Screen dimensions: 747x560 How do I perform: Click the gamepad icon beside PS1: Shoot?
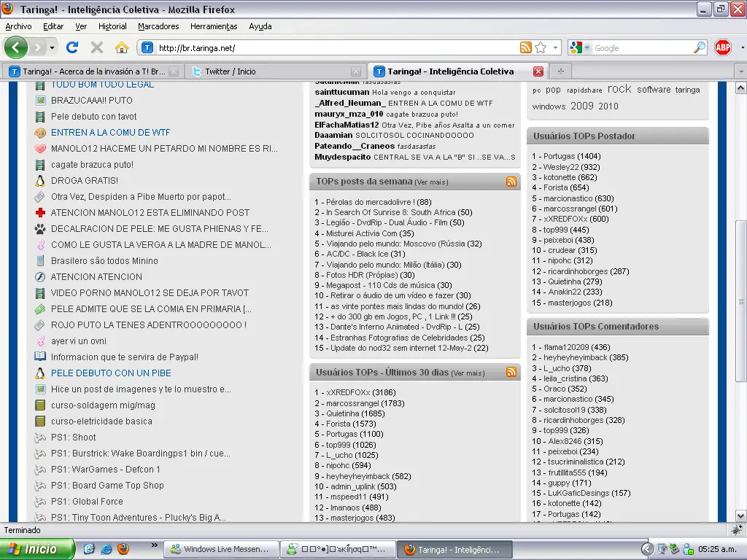click(41, 437)
